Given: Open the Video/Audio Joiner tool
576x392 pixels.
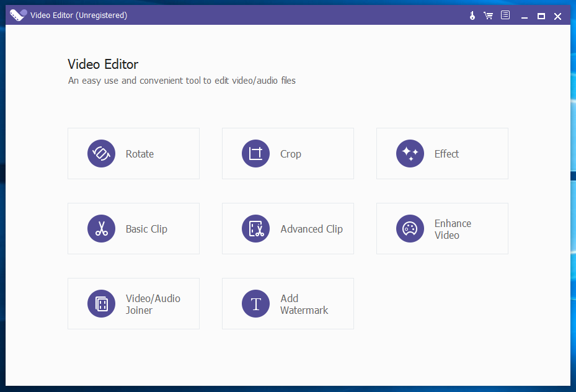Looking at the screenshot, I should pyautogui.click(x=133, y=303).
